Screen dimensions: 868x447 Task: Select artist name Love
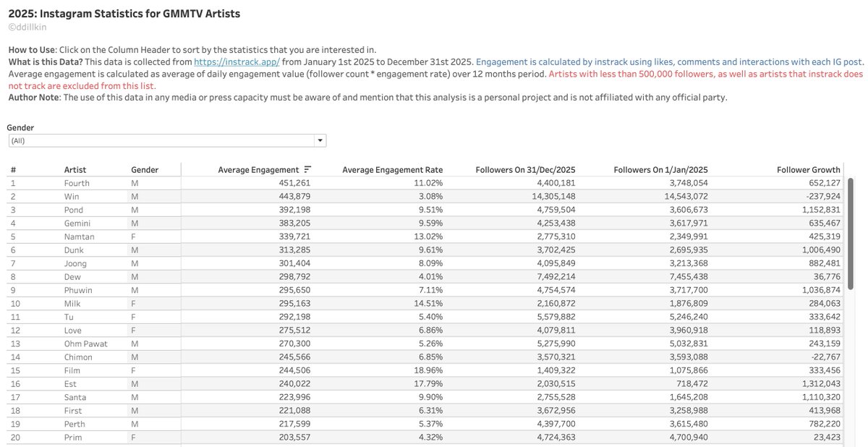[72, 331]
